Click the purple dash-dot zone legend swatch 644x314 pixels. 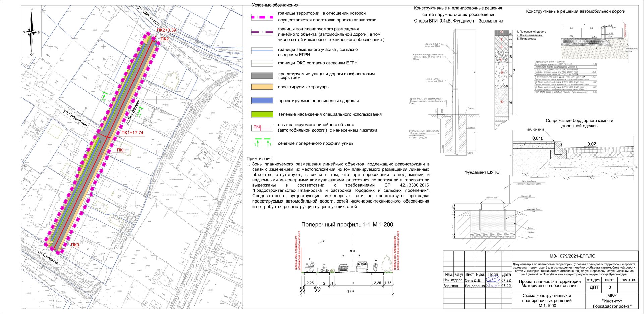(x=262, y=32)
